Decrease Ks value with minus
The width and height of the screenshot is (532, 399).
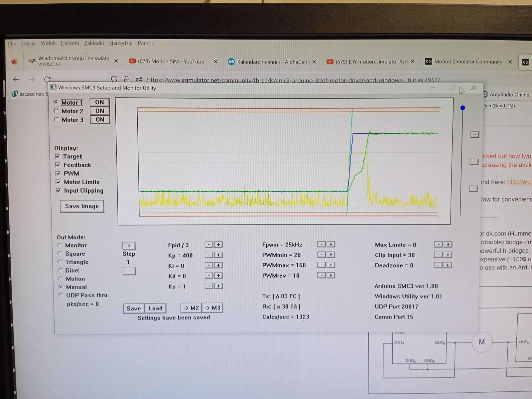[x=209, y=286]
